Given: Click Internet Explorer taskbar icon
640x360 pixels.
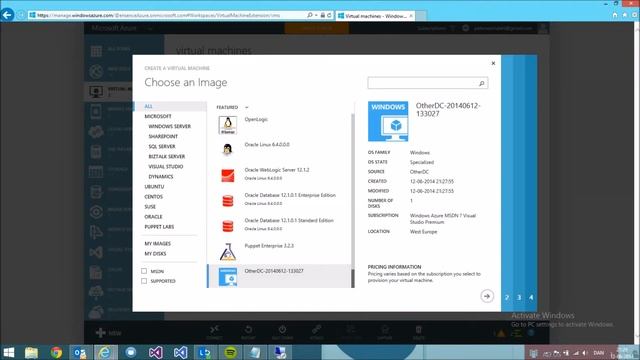Looking at the screenshot, I should coord(105,353).
